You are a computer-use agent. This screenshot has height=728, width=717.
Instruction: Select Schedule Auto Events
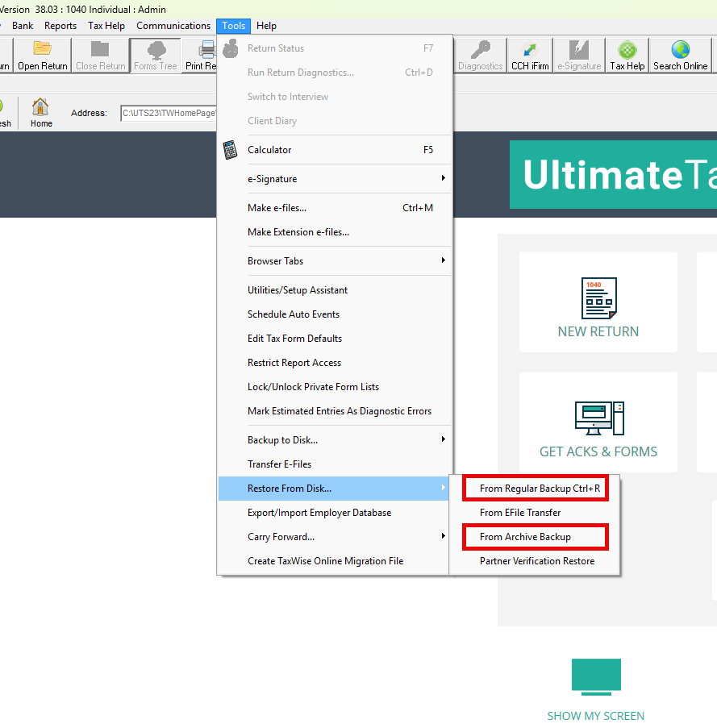tap(335, 314)
